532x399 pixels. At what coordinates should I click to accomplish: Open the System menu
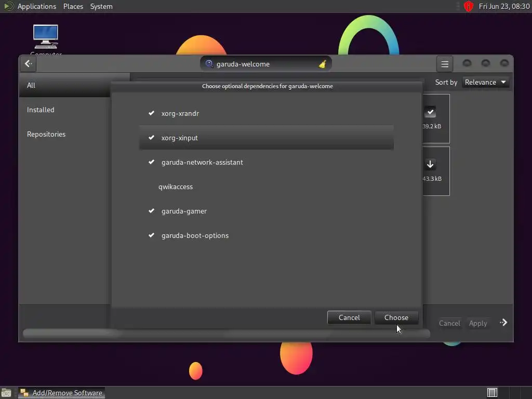101,6
